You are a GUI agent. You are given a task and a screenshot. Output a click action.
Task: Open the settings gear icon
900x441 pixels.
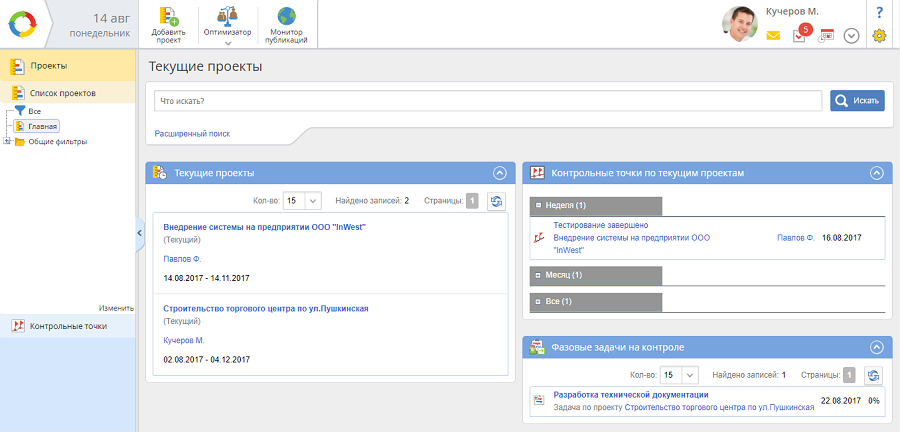click(x=879, y=35)
